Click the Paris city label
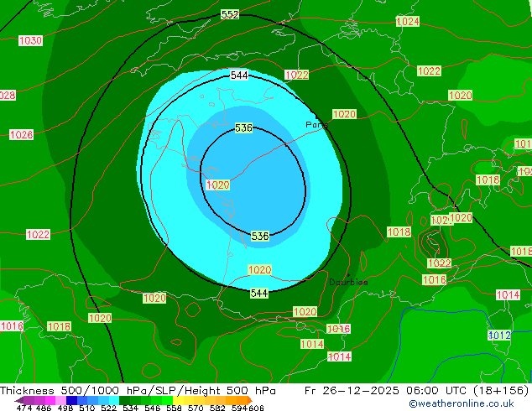The width and height of the screenshot is (532, 411). (x=316, y=125)
